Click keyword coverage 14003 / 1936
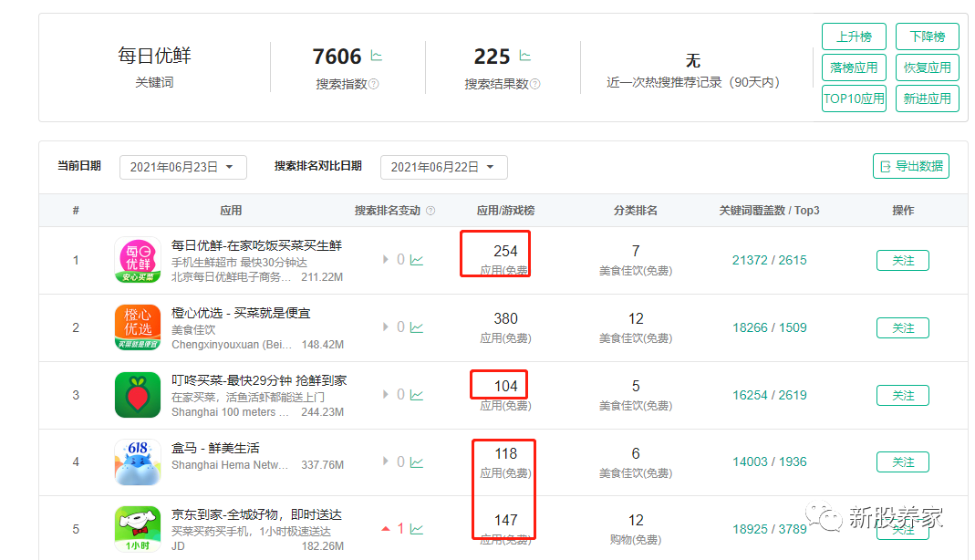Viewport: 975px width, 560px height. click(x=769, y=461)
